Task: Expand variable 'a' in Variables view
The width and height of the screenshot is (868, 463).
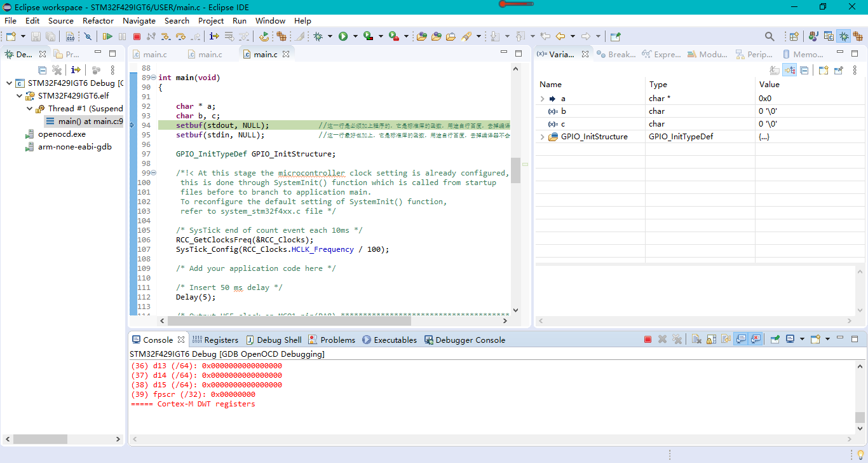Action: pos(542,99)
